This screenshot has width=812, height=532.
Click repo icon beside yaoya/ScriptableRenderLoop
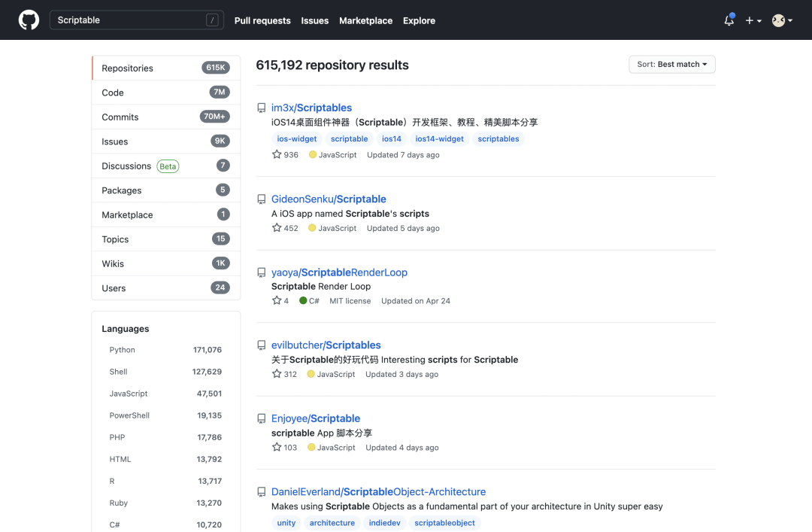pos(262,272)
